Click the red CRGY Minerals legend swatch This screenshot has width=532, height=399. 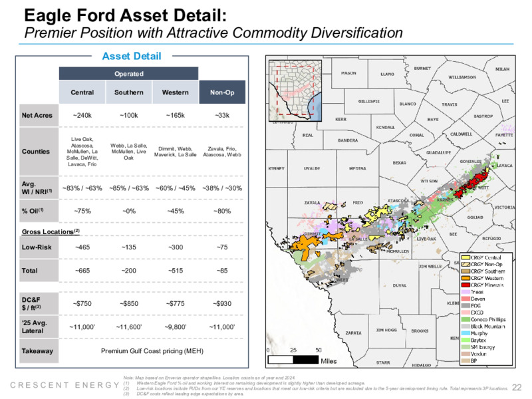coord(465,285)
